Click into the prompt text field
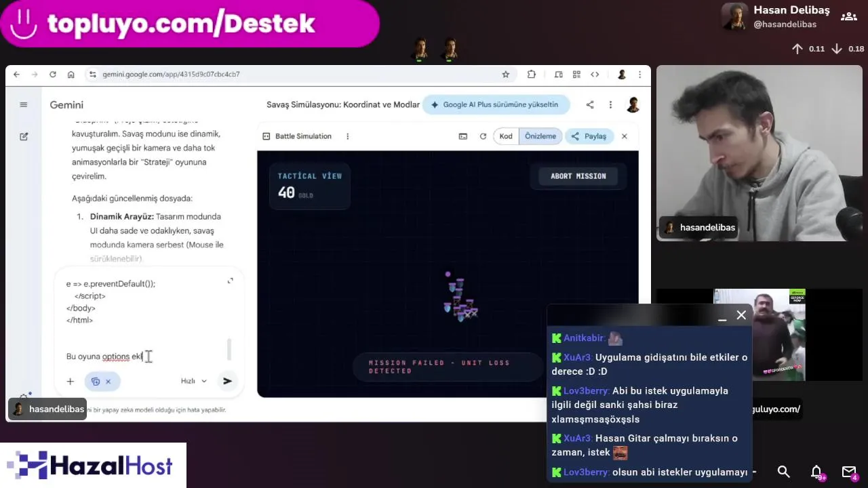Screen dimensions: 868x488 click(144, 319)
